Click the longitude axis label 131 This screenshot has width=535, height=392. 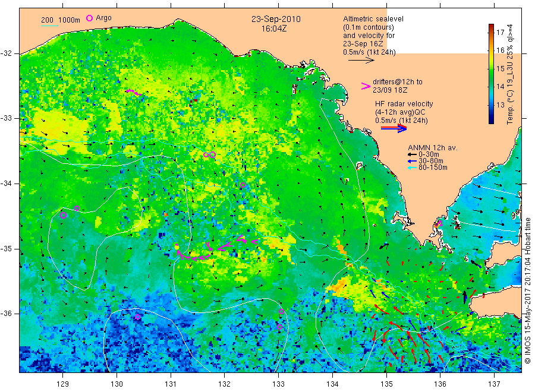[x=171, y=384]
